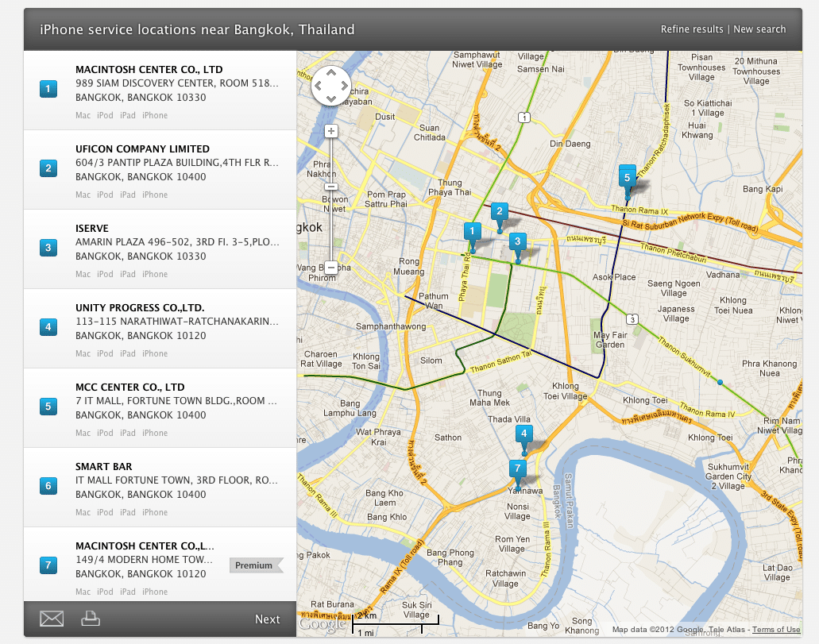Click the map zoom slider handle

[330, 187]
